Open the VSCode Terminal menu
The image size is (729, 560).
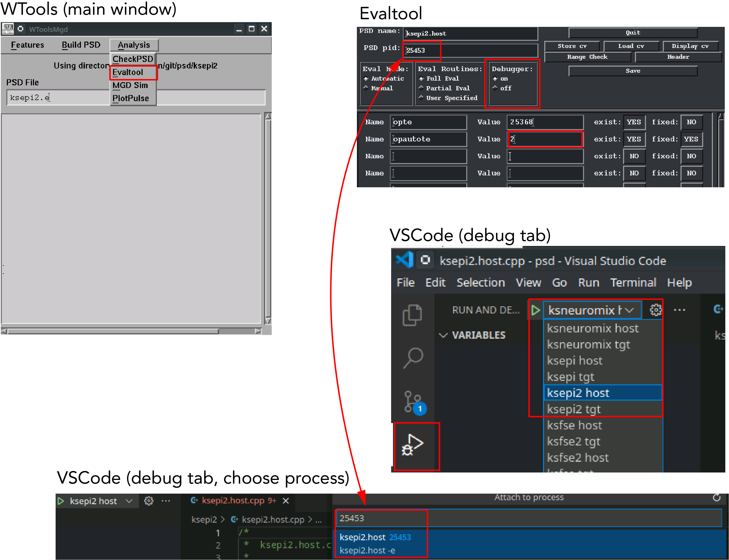633,282
